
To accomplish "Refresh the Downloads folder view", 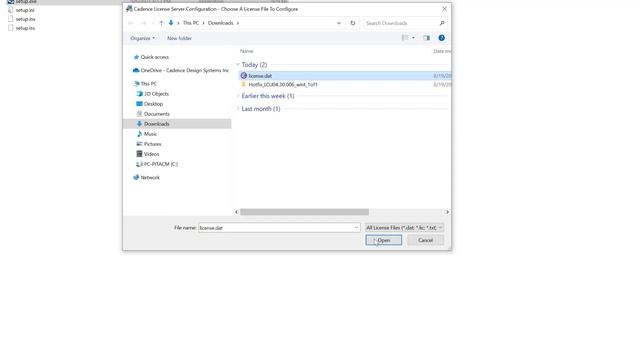I will (x=353, y=23).
